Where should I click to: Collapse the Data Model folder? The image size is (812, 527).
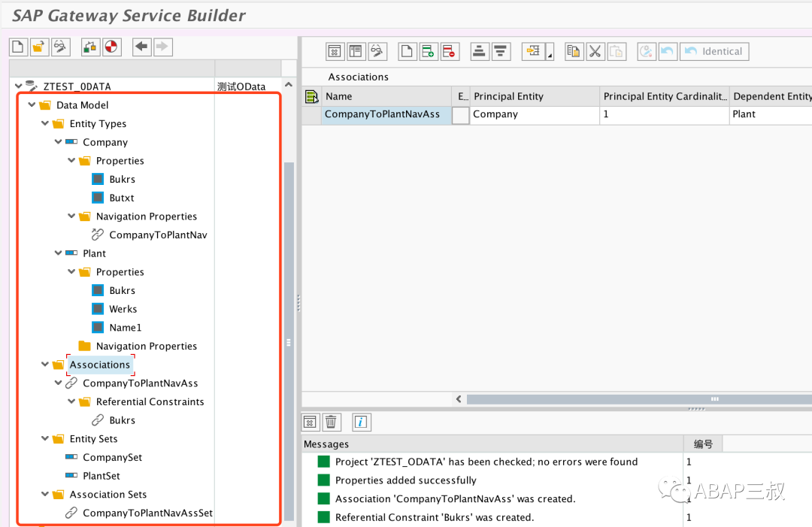pyautogui.click(x=32, y=104)
